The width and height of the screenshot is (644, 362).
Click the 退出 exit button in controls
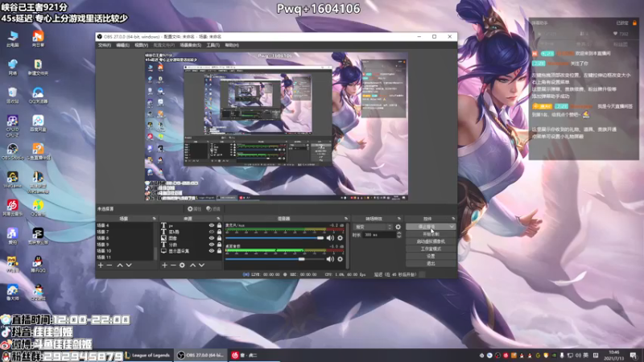431,264
